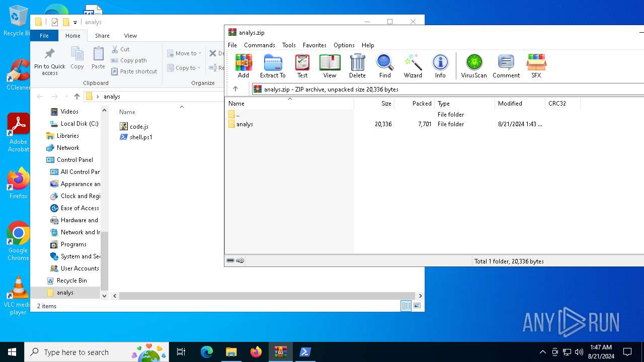Switch Explorer to large icons layout

(x=417, y=306)
